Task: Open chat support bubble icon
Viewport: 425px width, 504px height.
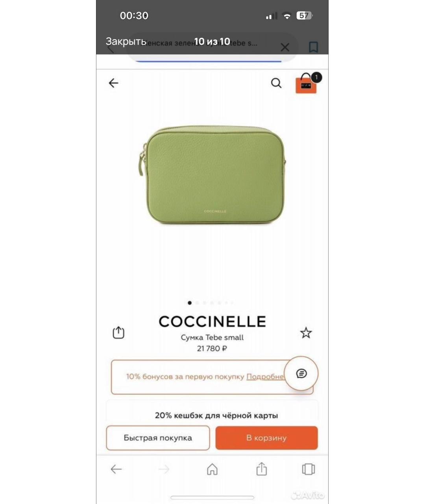Action: pos(301,373)
